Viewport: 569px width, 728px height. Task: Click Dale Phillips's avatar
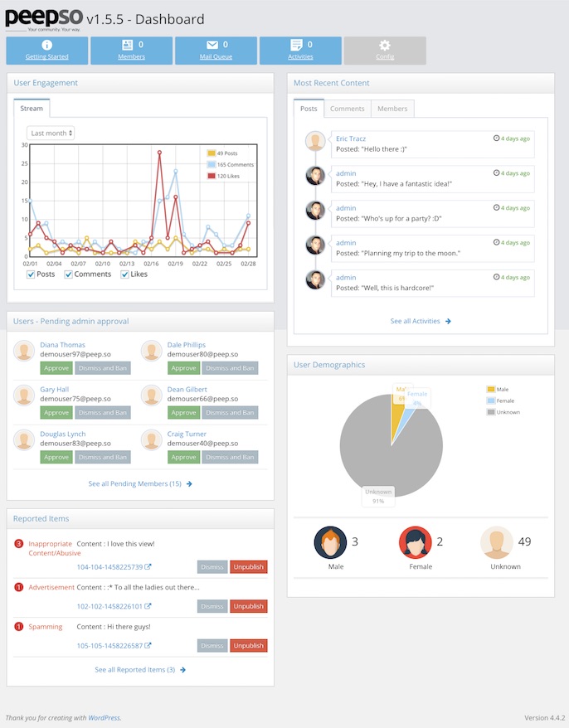[x=152, y=351]
